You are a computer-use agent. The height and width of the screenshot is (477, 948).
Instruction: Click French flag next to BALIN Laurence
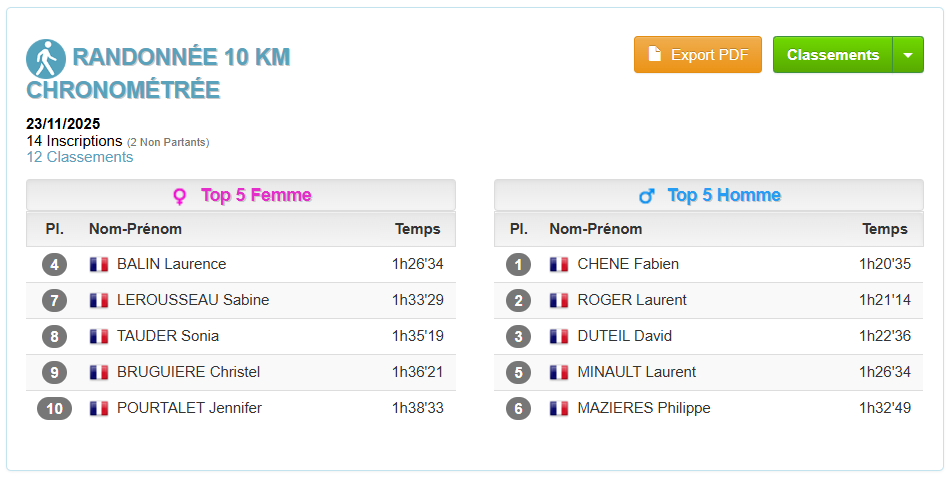(99, 264)
